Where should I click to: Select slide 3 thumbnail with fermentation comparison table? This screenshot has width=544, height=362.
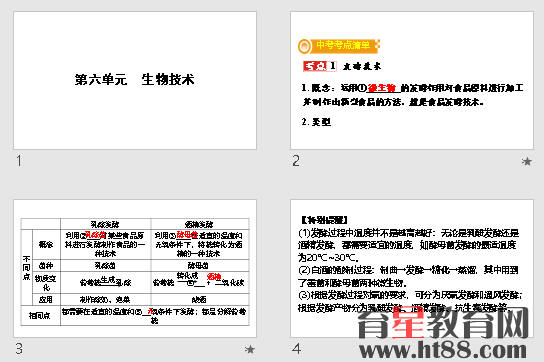[135, 268]
